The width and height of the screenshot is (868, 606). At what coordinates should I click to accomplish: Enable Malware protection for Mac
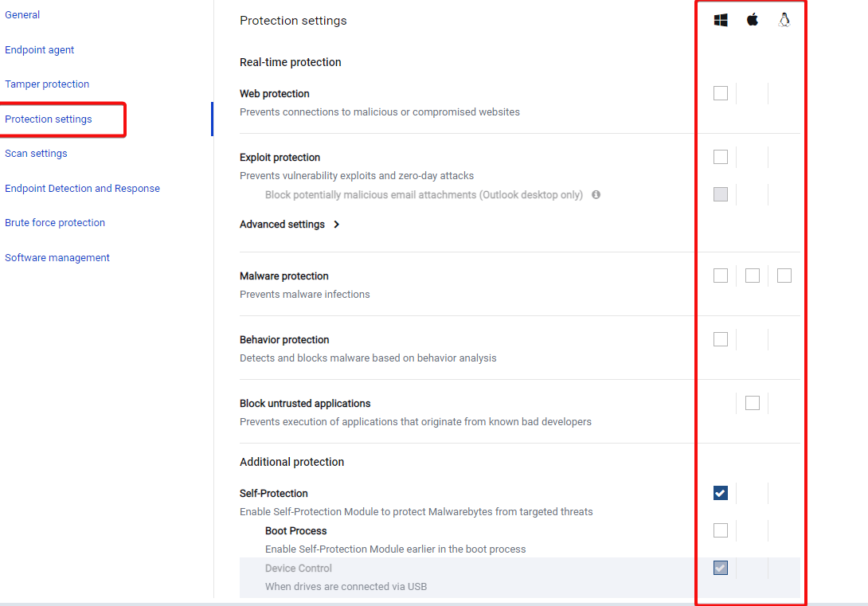pyautogui.click(x=753, y=276)
